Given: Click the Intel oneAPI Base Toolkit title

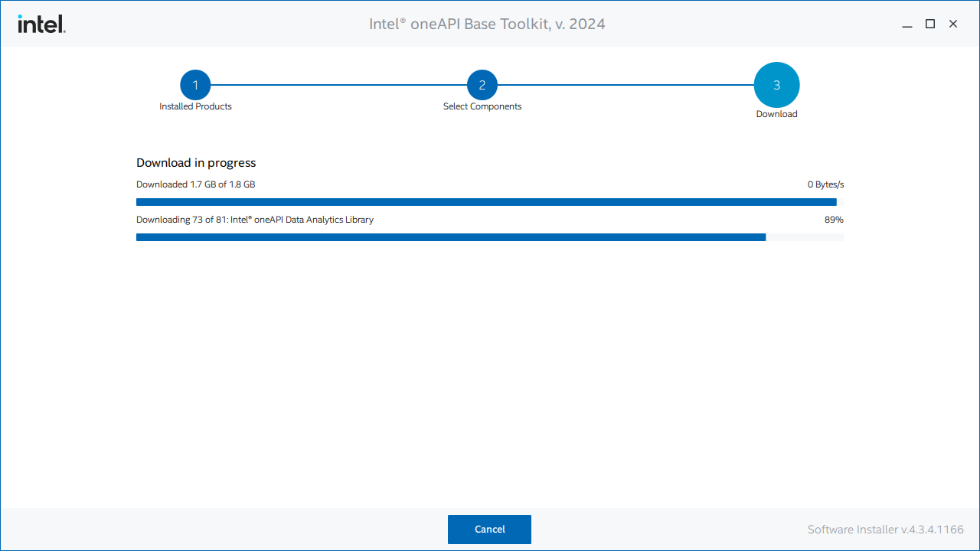Looking at the screenshot, I should coord(487,24).
